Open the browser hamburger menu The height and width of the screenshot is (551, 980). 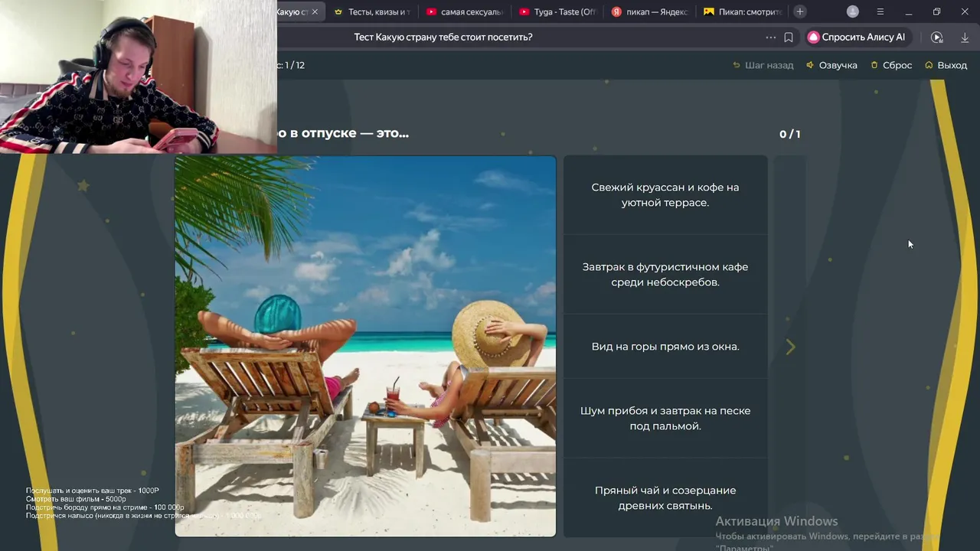(x=880, y=11)
